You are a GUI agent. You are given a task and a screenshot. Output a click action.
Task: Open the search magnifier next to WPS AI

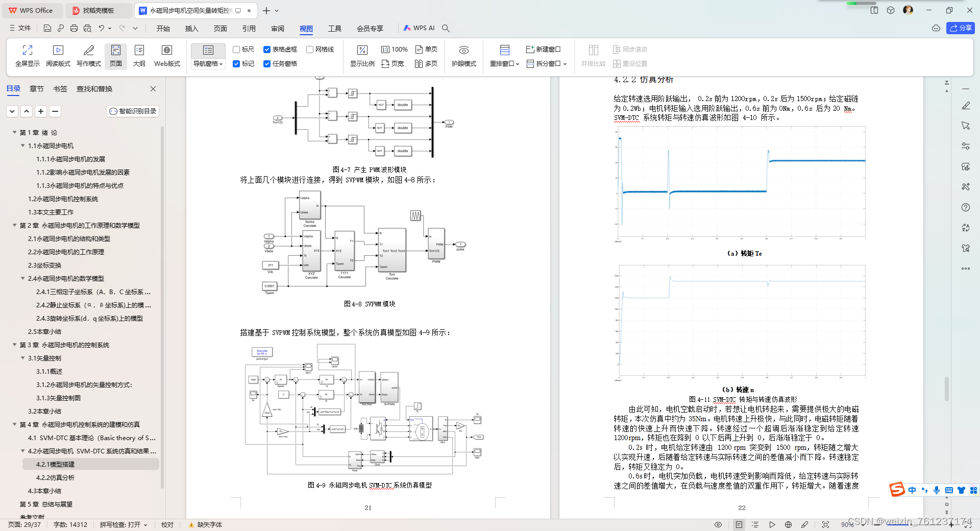[x=446, y=28]
